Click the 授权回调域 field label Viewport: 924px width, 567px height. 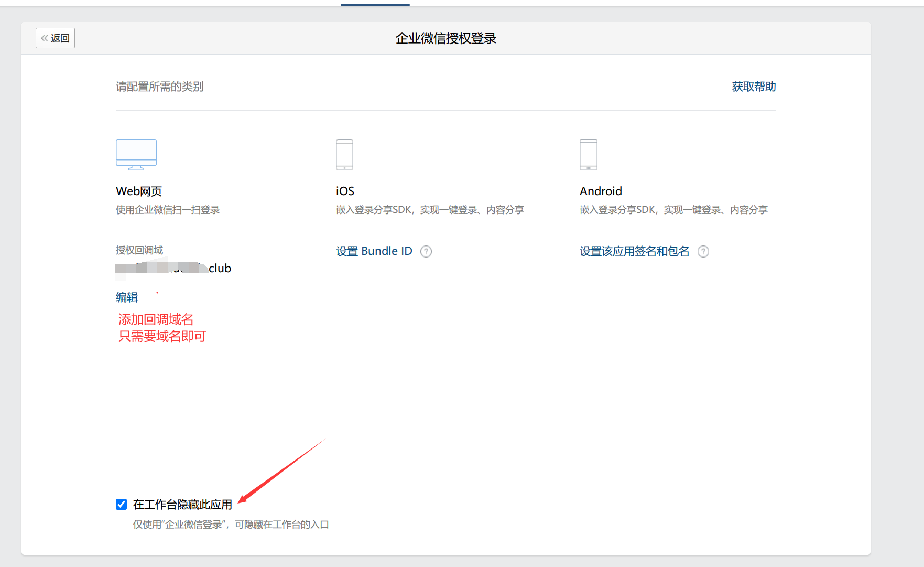[x=139, y=250]
